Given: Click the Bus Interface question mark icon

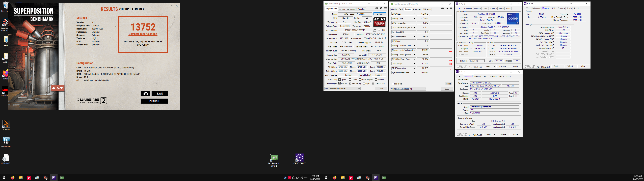Looking at the screenshot, I should [385, 39].
